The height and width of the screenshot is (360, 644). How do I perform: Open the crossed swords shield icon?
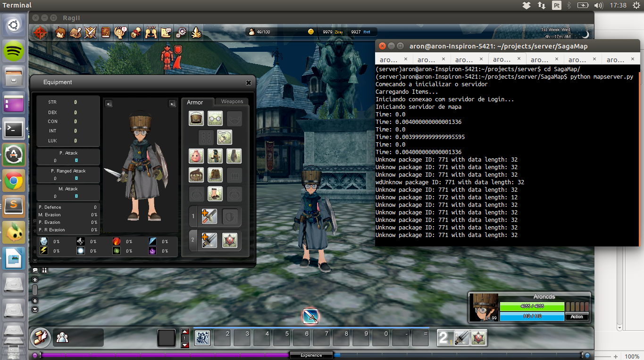[91, 33]
